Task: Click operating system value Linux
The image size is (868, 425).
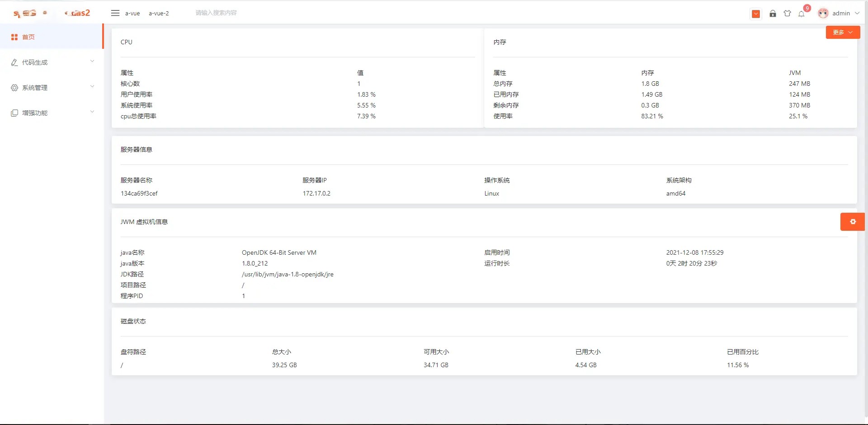Action: pyautogui.click(x=492, y=193)
